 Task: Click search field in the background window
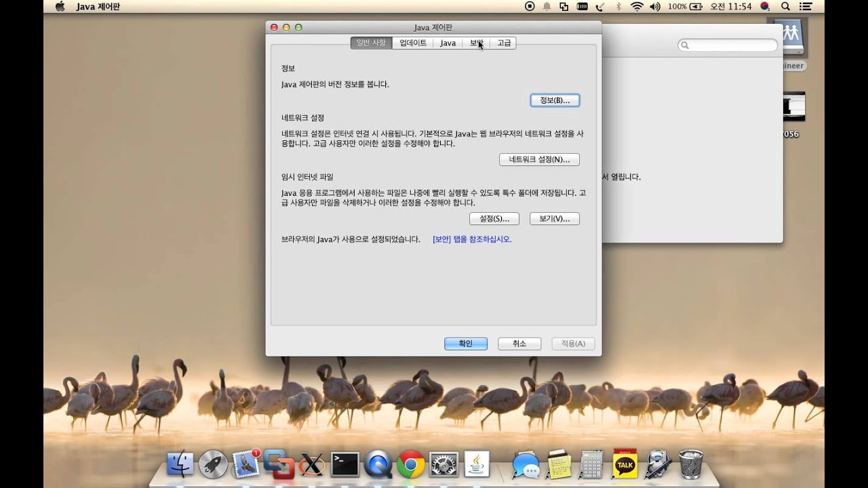728,45
